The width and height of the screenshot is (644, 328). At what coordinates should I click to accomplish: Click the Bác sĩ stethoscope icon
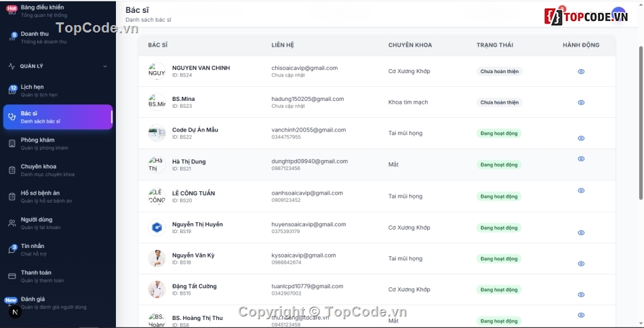(12, 117)
